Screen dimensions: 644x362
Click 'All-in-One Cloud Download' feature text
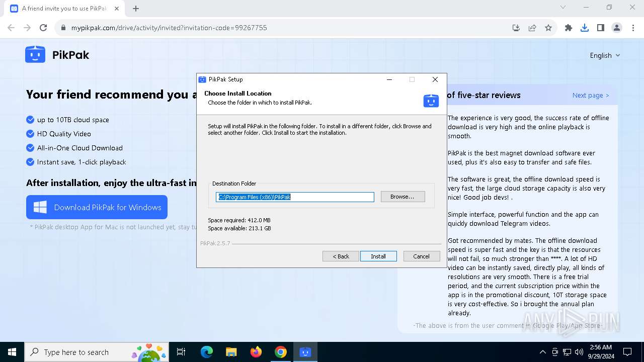coord(80,148)
